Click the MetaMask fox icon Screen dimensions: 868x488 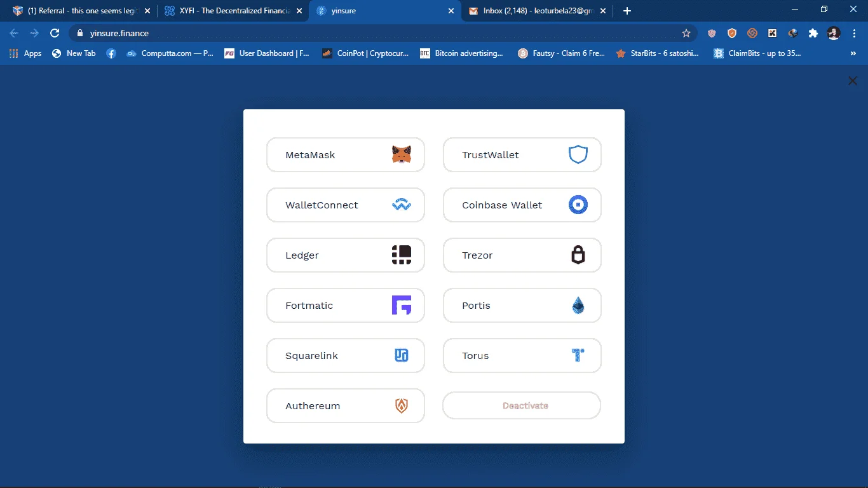(x=402, y=154)
